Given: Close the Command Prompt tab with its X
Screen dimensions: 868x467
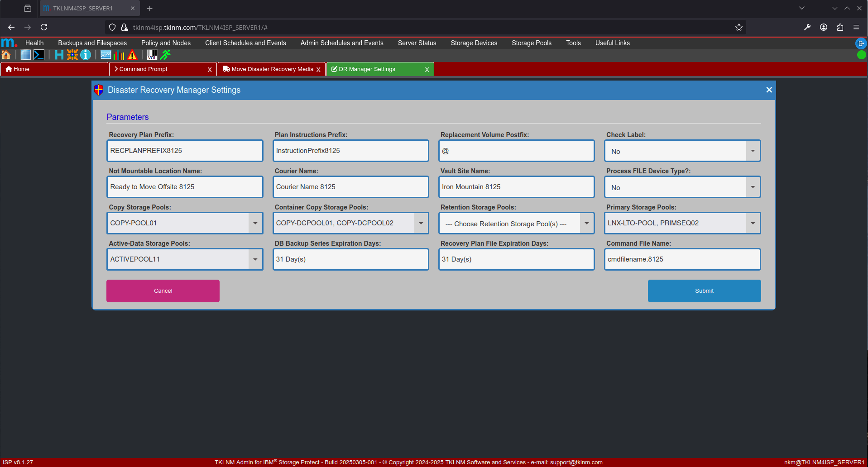Looking at the screenshot, I should tap(210, 70).
